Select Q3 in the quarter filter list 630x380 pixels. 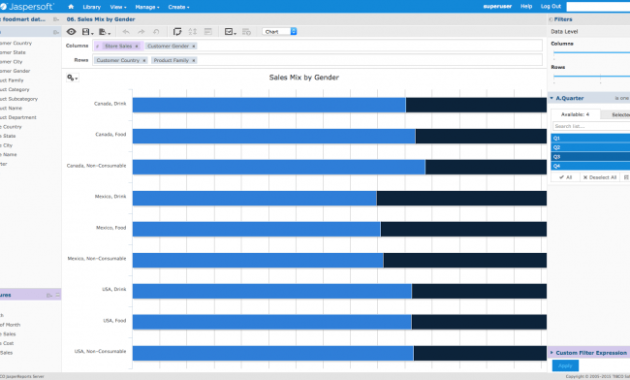pyautogui.click(x=590, y=157)
